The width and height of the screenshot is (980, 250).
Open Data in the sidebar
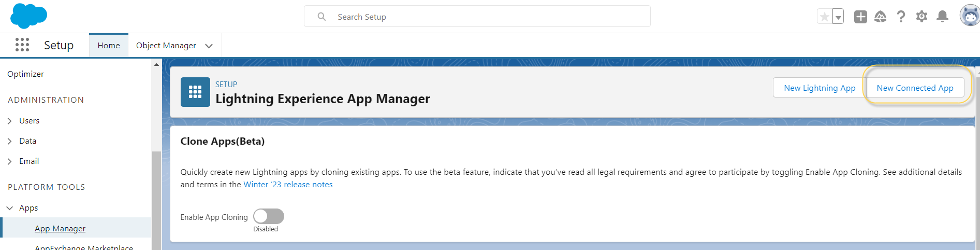click(x=27, y=141)
